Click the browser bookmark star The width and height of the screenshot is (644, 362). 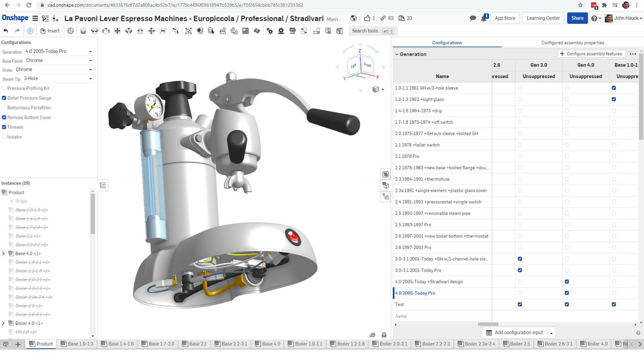(580, 5)
